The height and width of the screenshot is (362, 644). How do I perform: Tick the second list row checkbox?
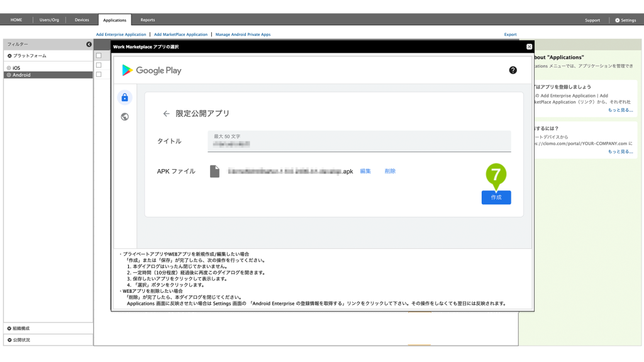point(99,65)
